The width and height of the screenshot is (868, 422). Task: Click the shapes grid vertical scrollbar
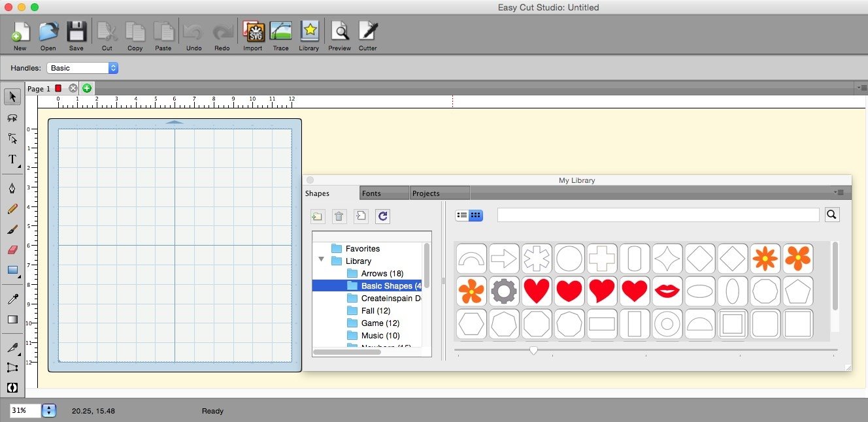coord(835,276)
